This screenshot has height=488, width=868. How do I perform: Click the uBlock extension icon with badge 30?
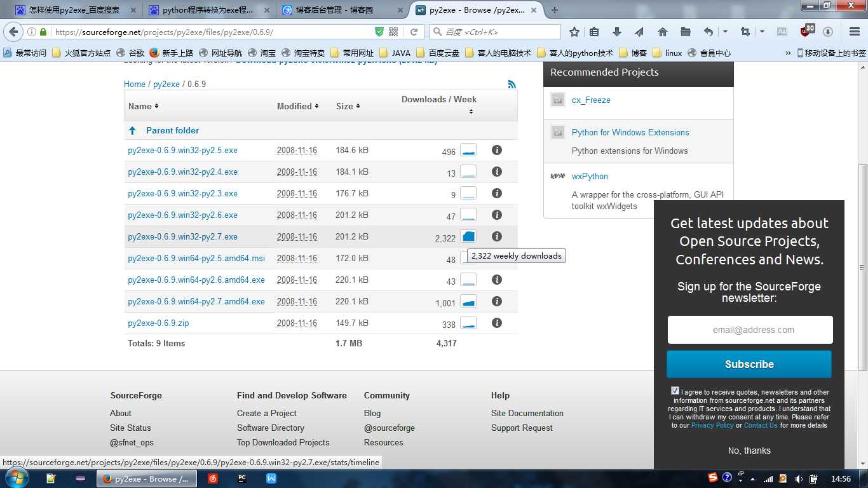807,31
